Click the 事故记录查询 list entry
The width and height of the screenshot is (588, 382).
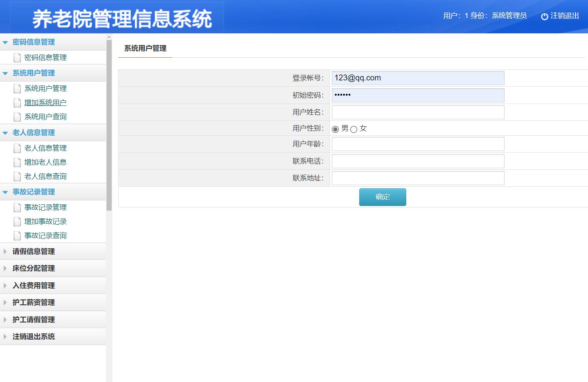pyautogui.click(x=45, y=235)
